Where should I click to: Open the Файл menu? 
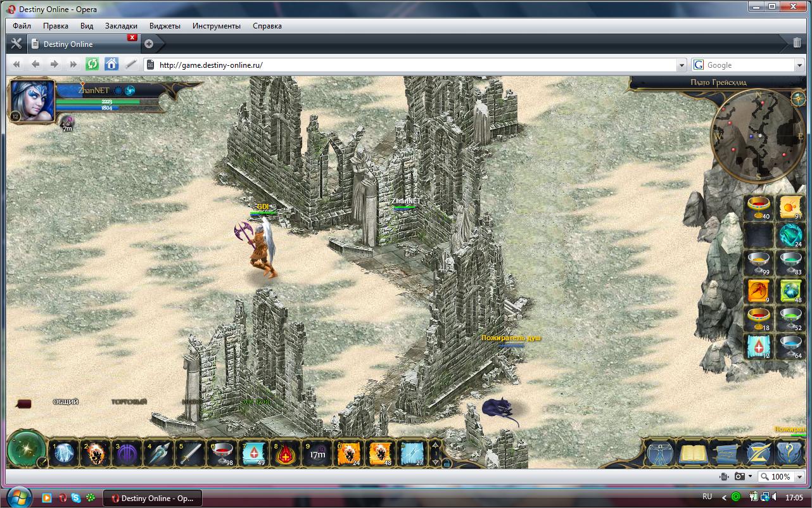[22, 26]
